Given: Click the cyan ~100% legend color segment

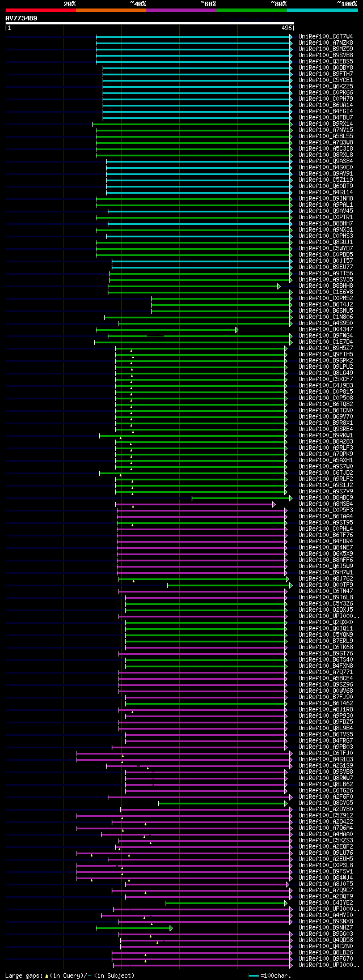Looking at the screenshot, I should point(322,10).
